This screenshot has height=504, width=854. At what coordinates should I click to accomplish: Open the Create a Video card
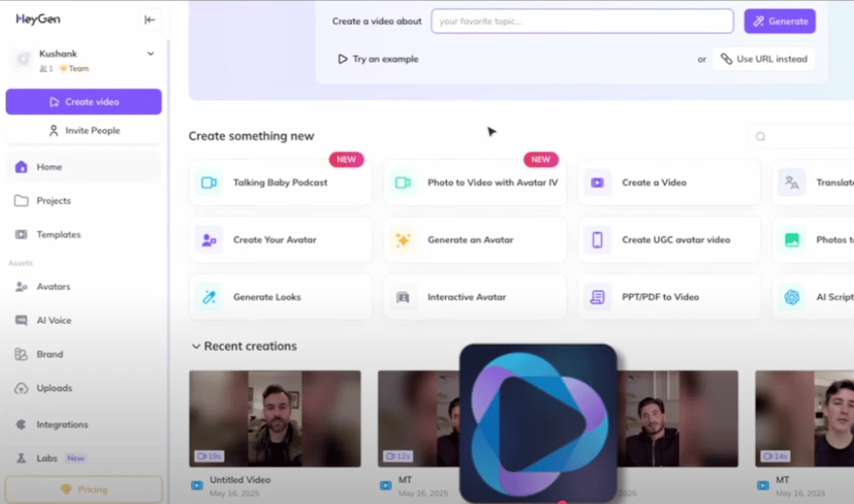point(669,182)
